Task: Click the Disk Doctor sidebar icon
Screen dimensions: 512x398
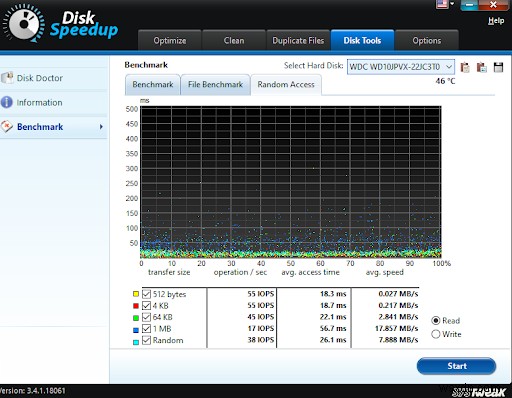Action: pos(7,78)
